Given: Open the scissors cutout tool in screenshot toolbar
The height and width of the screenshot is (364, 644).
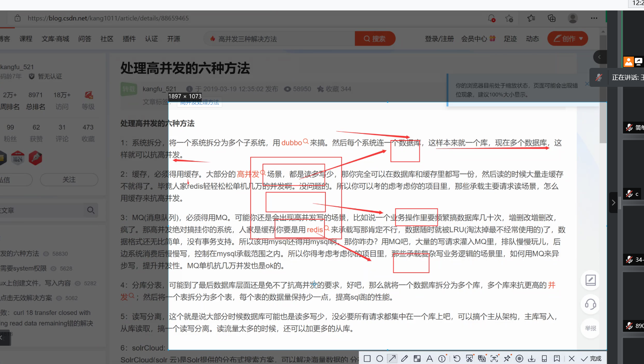Looking at the screenshot, I should (x=469, y=359).
